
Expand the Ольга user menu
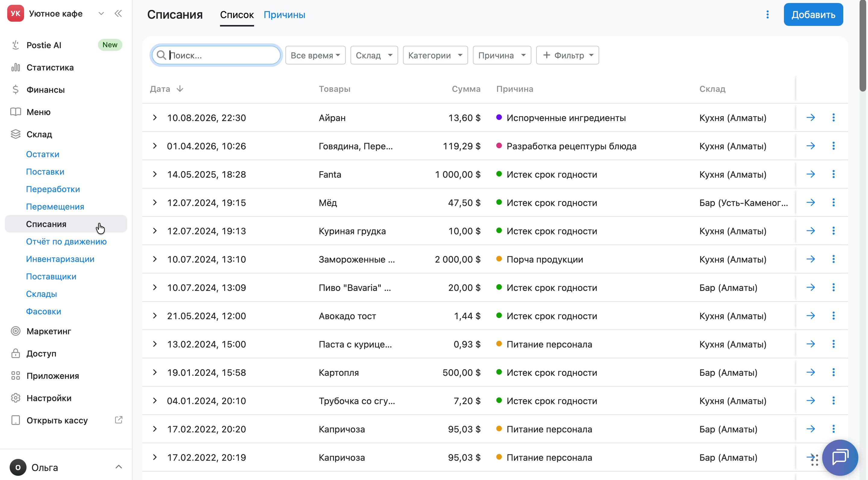[x=66, y=467]
